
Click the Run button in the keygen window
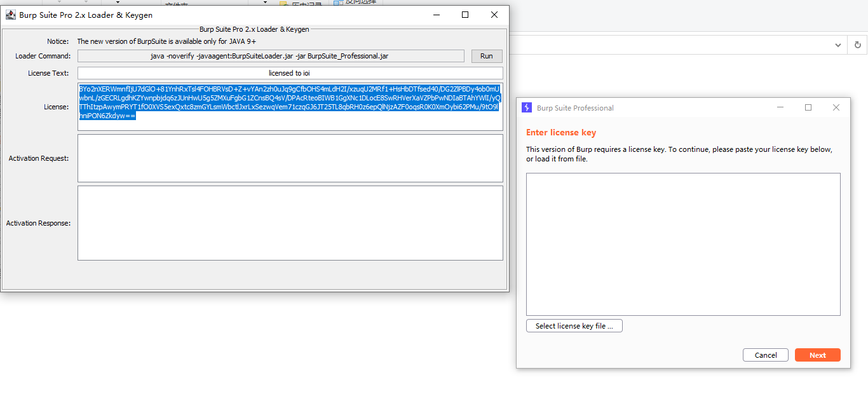tap(487, 56)
